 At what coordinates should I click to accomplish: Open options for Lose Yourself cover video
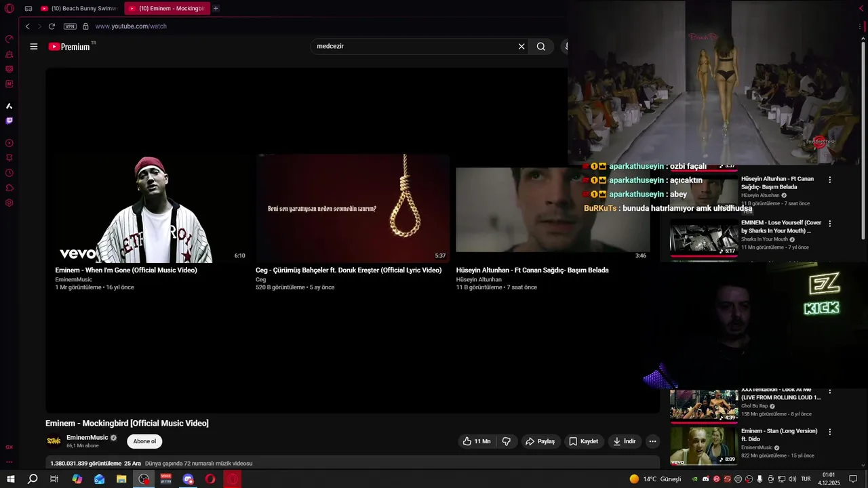pyautogui.click(x=829, y=224)
